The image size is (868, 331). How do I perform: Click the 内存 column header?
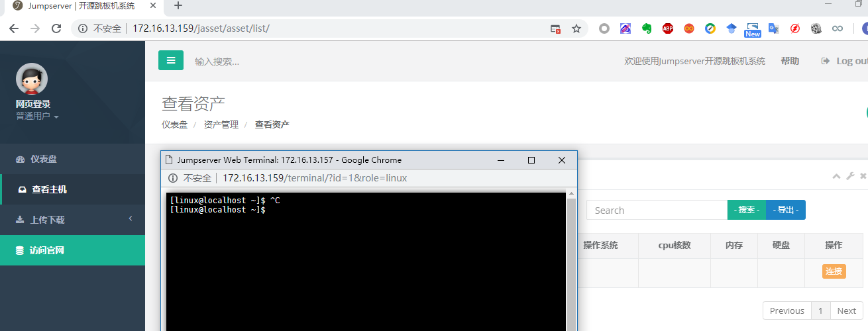tap(733, 245)
